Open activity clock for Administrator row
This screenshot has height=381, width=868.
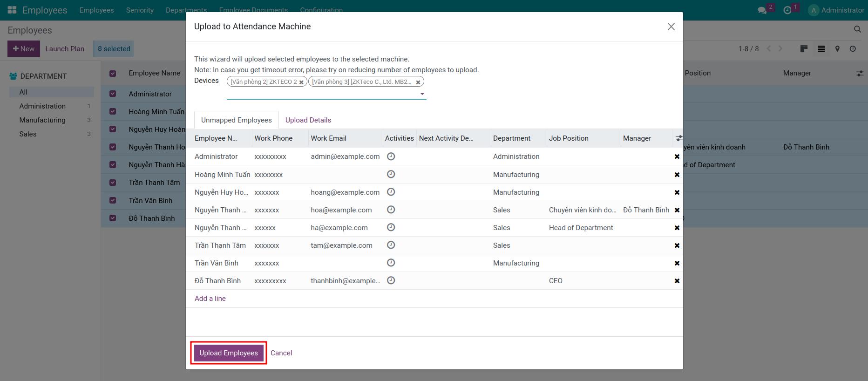pos(391,156)
